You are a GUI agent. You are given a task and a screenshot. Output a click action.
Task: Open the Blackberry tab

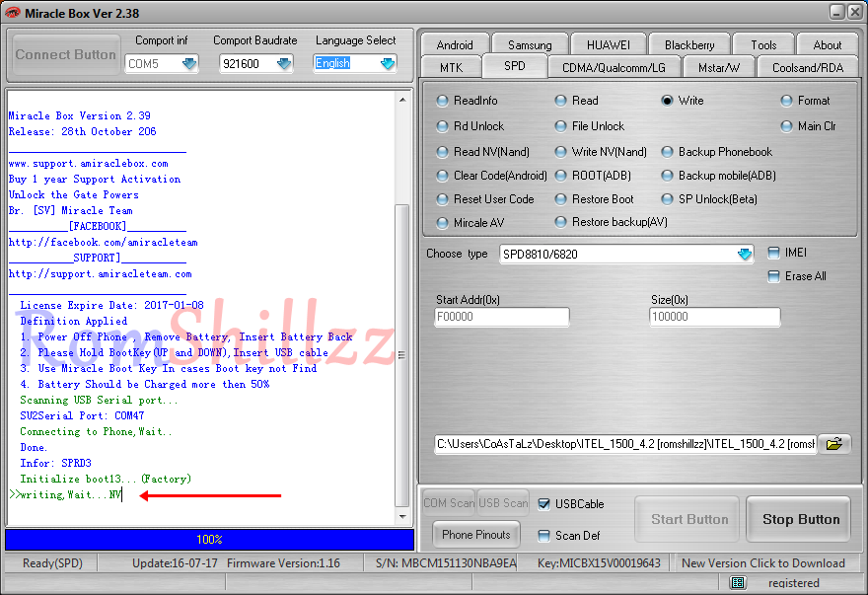click(x=689, y=44)
